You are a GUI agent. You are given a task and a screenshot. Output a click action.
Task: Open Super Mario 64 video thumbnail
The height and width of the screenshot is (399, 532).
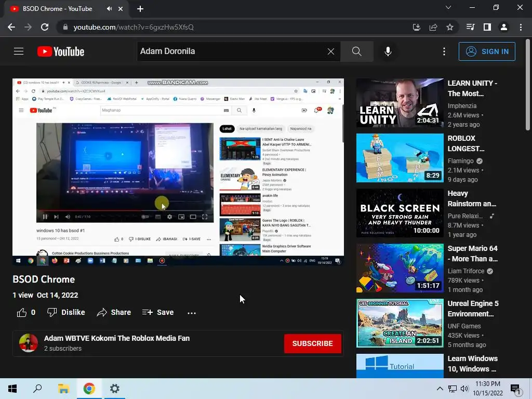click(x=400, y=268)
